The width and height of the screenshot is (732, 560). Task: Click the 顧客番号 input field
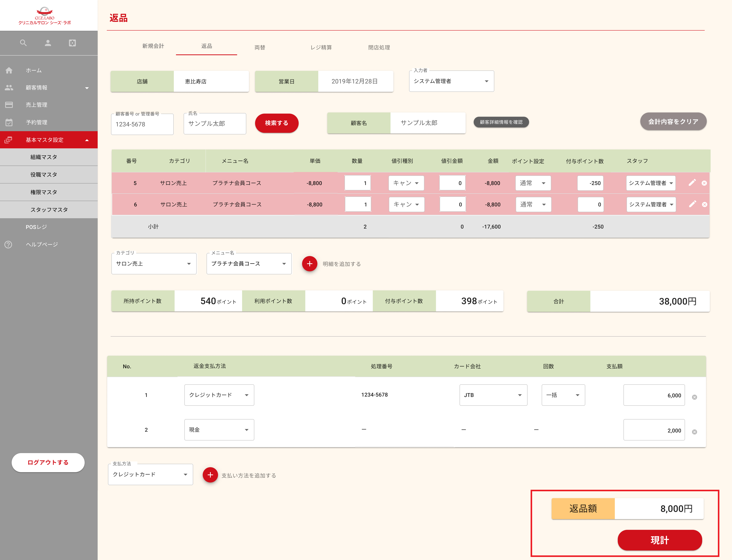coord(142,124)
